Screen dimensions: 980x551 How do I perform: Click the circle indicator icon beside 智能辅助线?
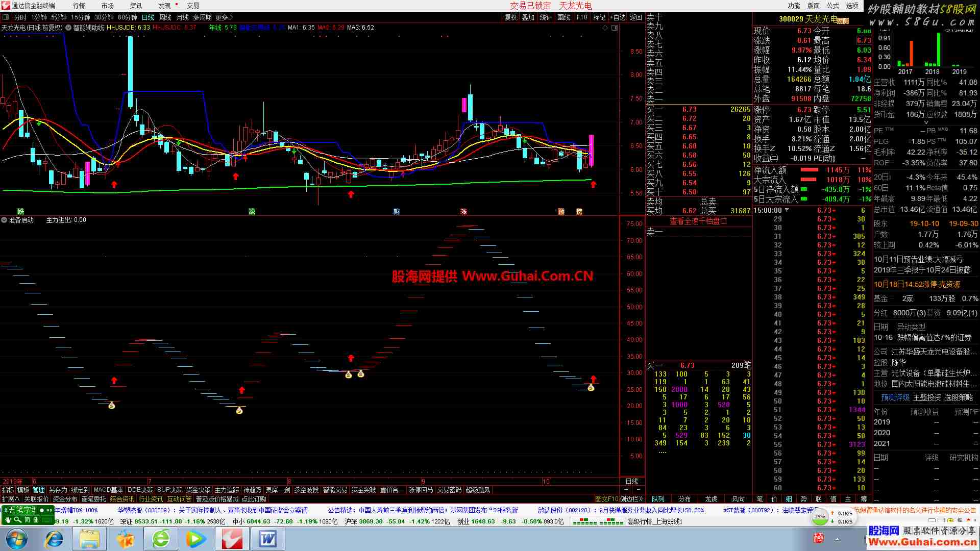68,28
